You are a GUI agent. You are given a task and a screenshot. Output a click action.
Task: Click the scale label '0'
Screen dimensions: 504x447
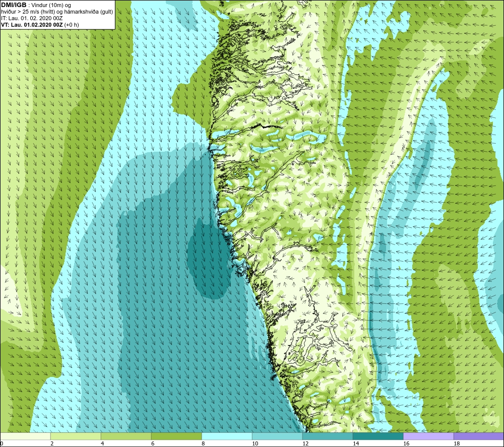[2, 444]
